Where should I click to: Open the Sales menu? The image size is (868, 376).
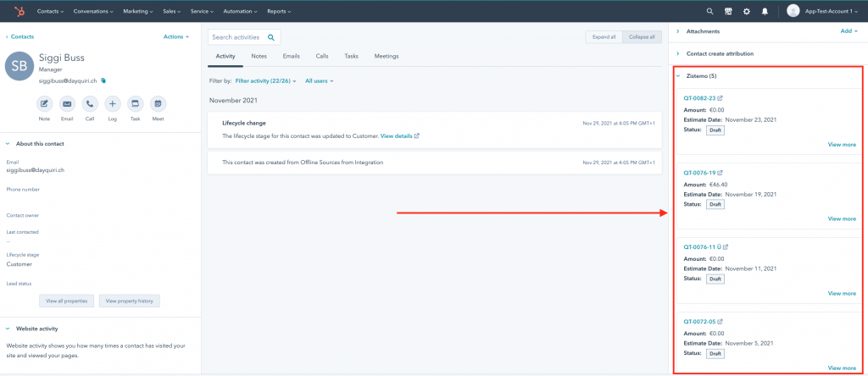172,11
